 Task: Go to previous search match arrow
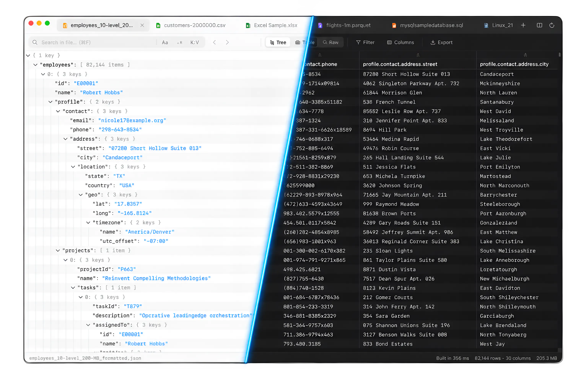point(214,42)
